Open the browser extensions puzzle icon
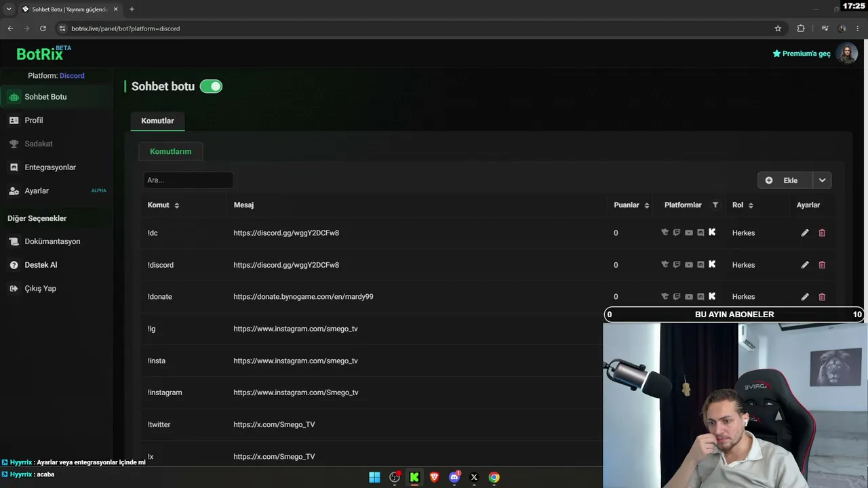The image size is (868, 488). (801, 28)
